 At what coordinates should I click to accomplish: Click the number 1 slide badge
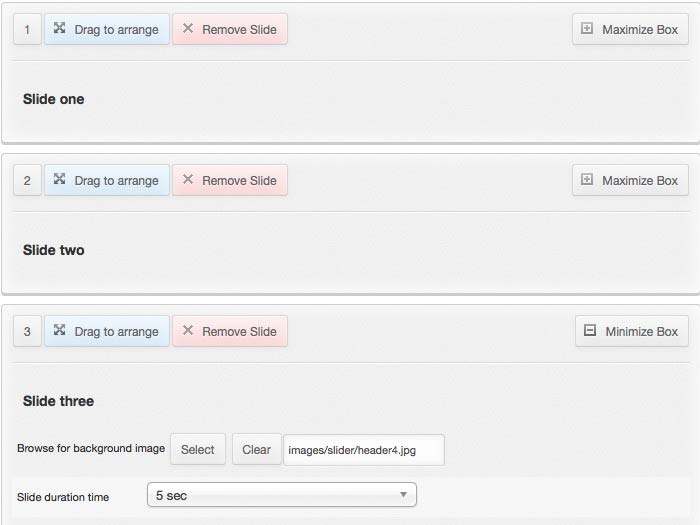coord(27,29)
